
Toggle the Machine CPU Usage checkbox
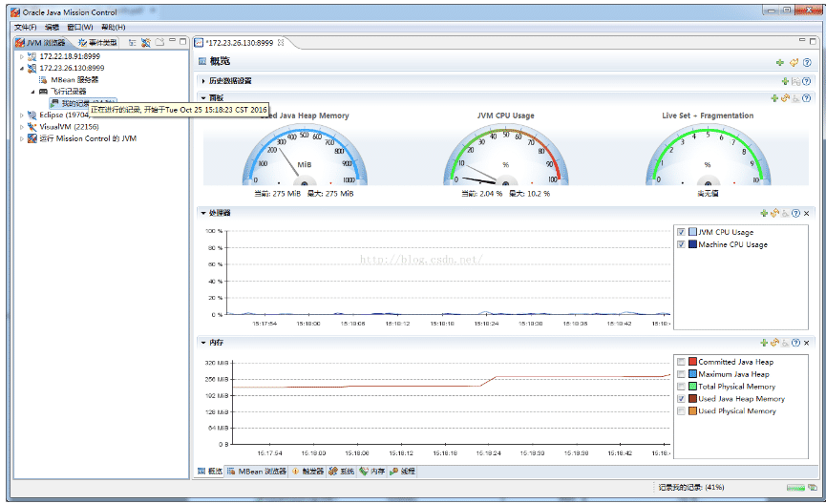(681, 244)
